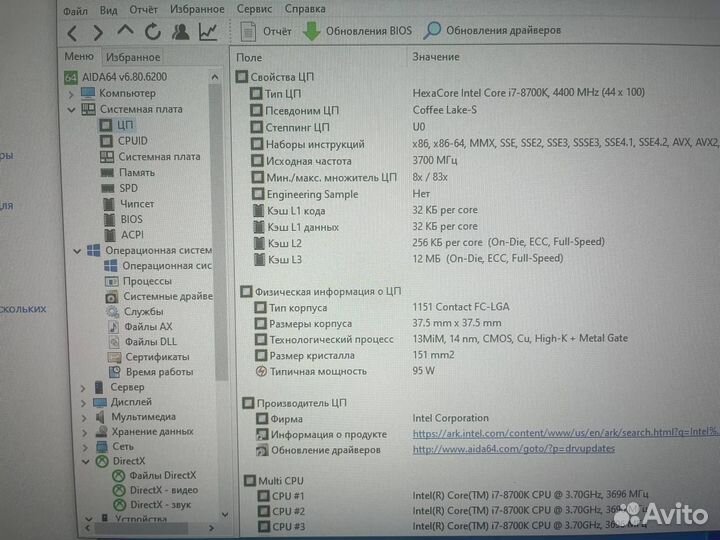
Task: Select the SPD tree item
Action: click(x=119, y=188)
